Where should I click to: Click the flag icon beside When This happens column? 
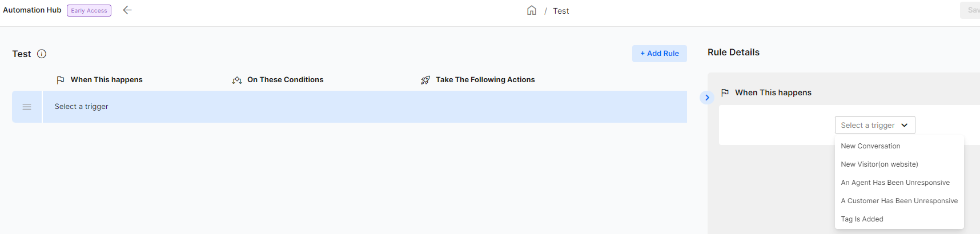61,80
